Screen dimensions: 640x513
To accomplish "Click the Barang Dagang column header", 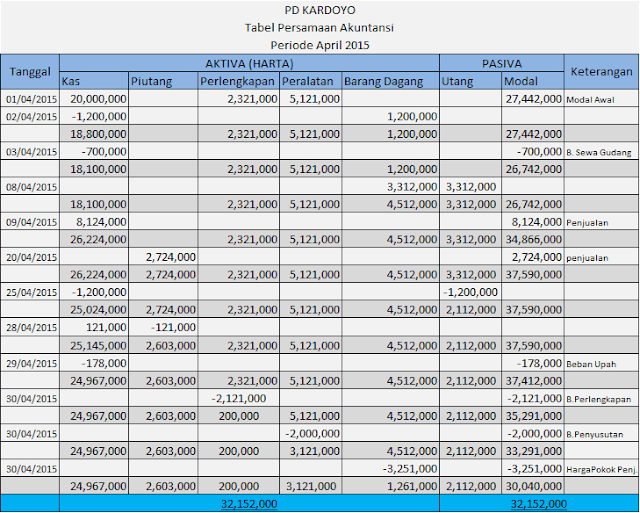I will (391, 81).
